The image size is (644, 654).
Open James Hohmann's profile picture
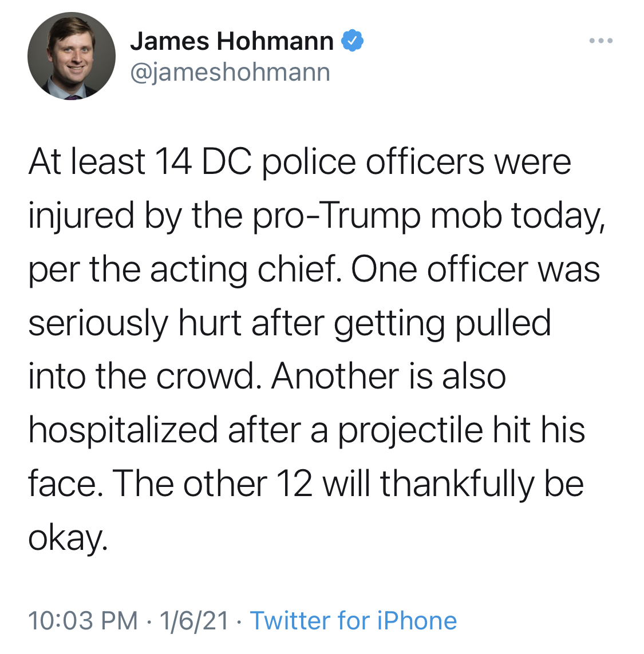[x=72, y=56]
